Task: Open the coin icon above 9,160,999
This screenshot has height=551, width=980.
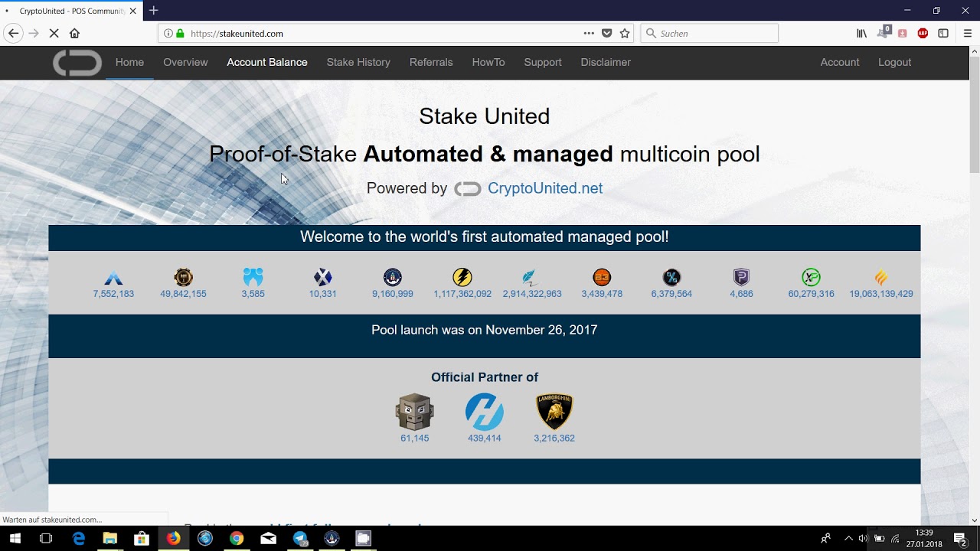Action: (x=393, y=277)
